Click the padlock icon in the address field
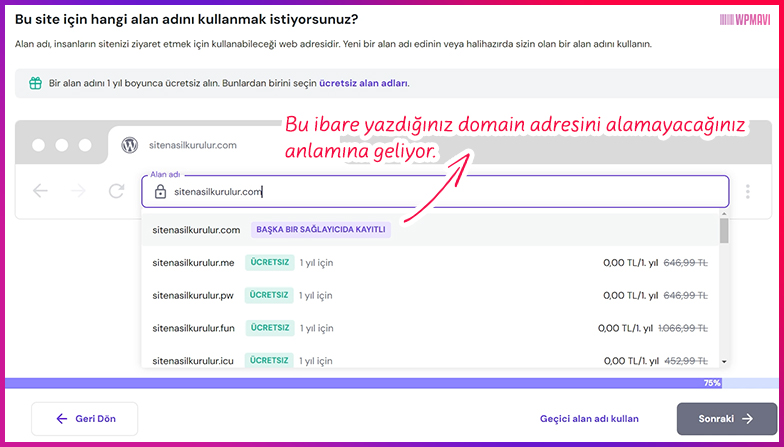Image resolution: width=784 pixels, height=447 pixels. (160, 192)
